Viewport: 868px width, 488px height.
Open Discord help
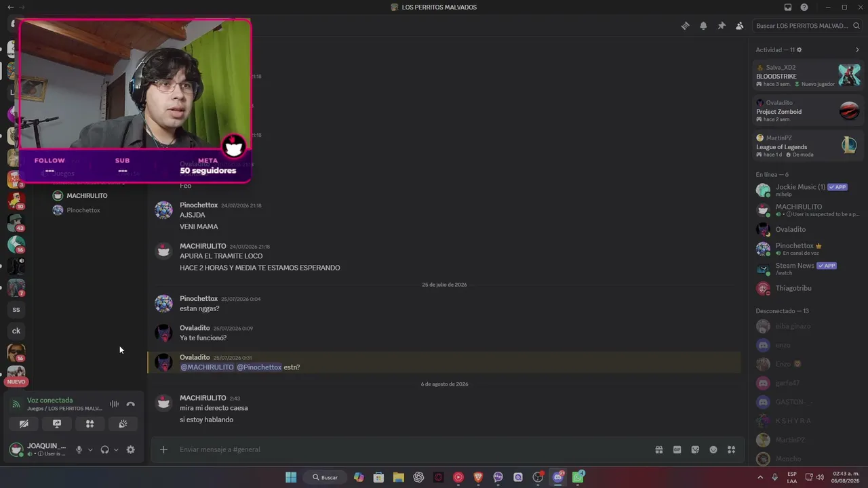804,7
